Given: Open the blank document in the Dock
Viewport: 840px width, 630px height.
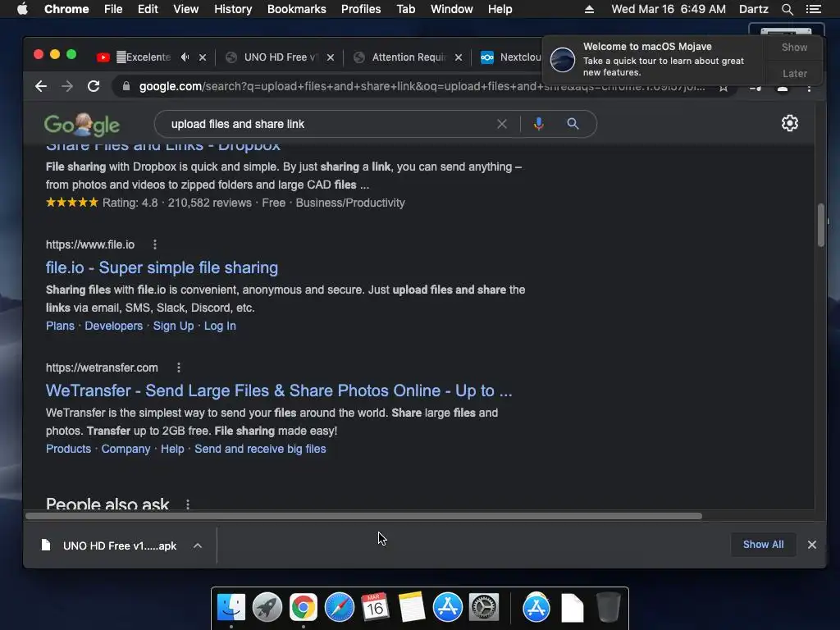Looking at the screenshot, I should point(572,608).
